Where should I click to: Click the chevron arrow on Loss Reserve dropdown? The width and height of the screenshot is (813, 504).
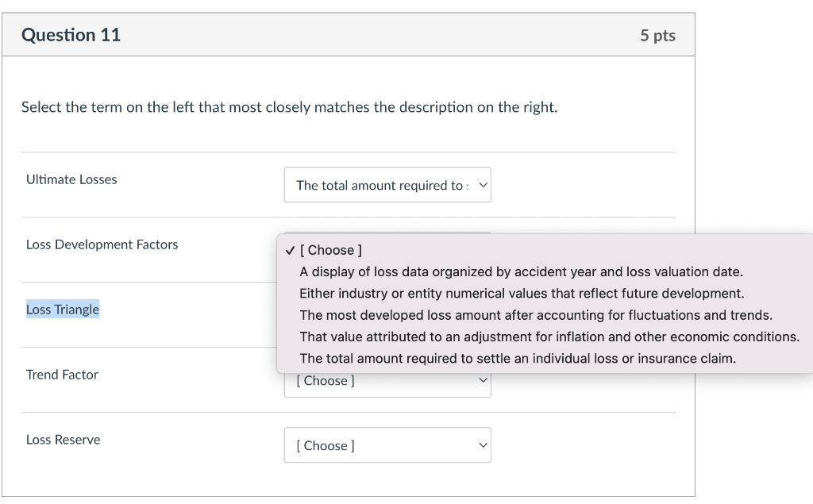481,445
